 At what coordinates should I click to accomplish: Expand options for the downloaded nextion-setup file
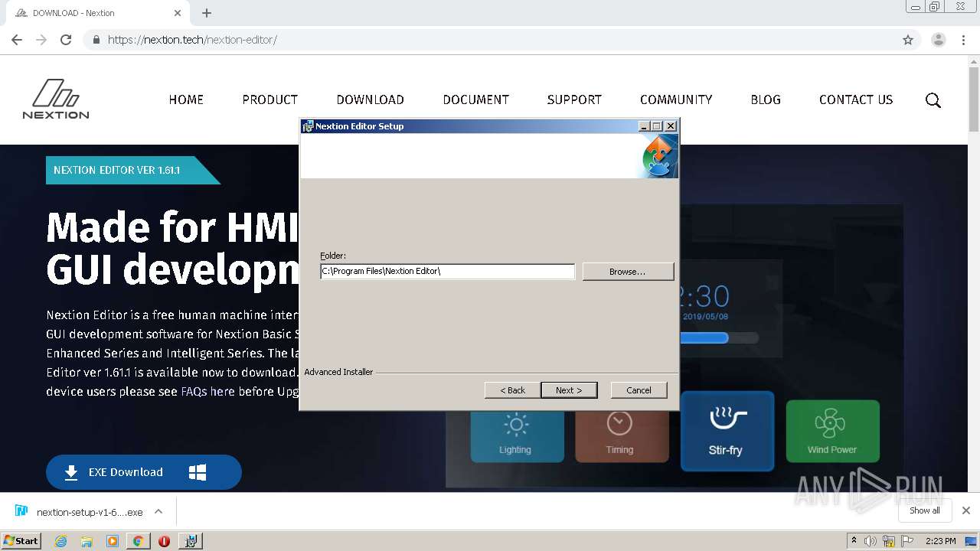tap(158, 512)
